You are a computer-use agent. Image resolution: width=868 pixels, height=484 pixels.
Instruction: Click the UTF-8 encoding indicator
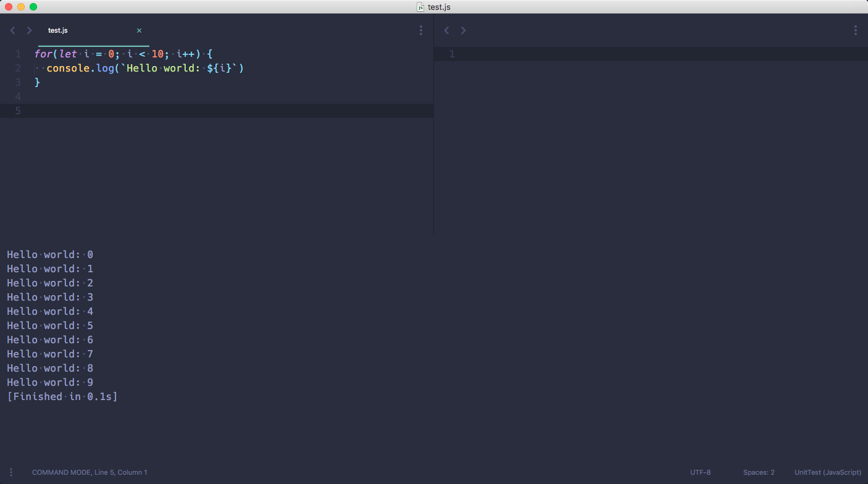pos(700,472)
